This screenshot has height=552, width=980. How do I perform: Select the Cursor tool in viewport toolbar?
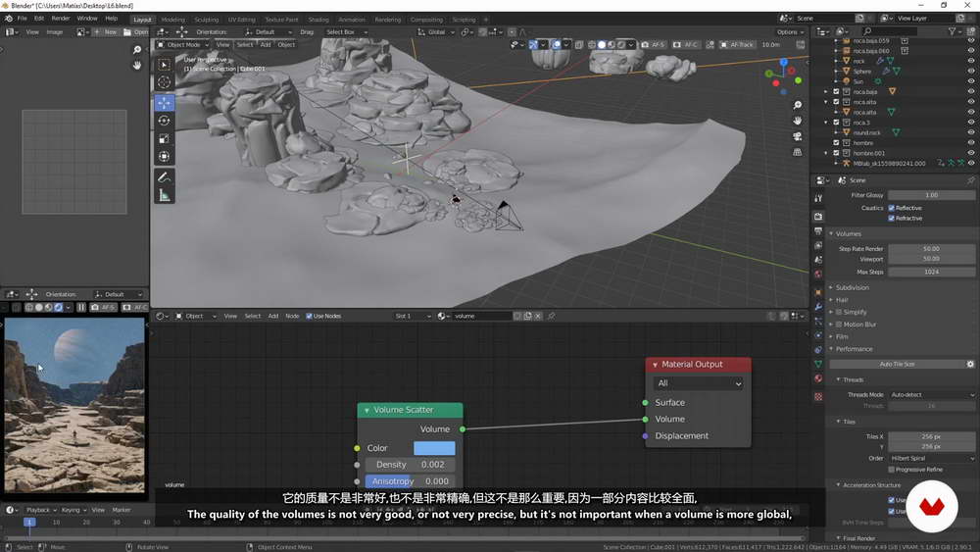164,82
